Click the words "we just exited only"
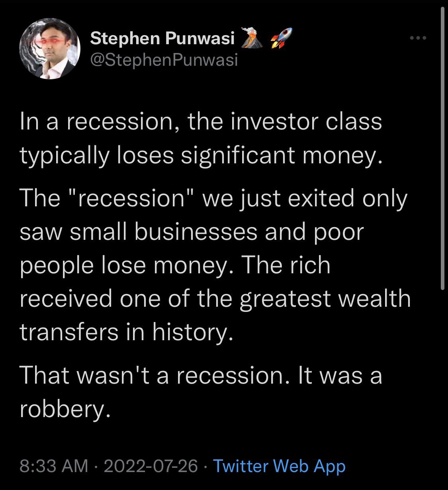The width and height of the screenshot is (448, 490). [x=305, y=199]
